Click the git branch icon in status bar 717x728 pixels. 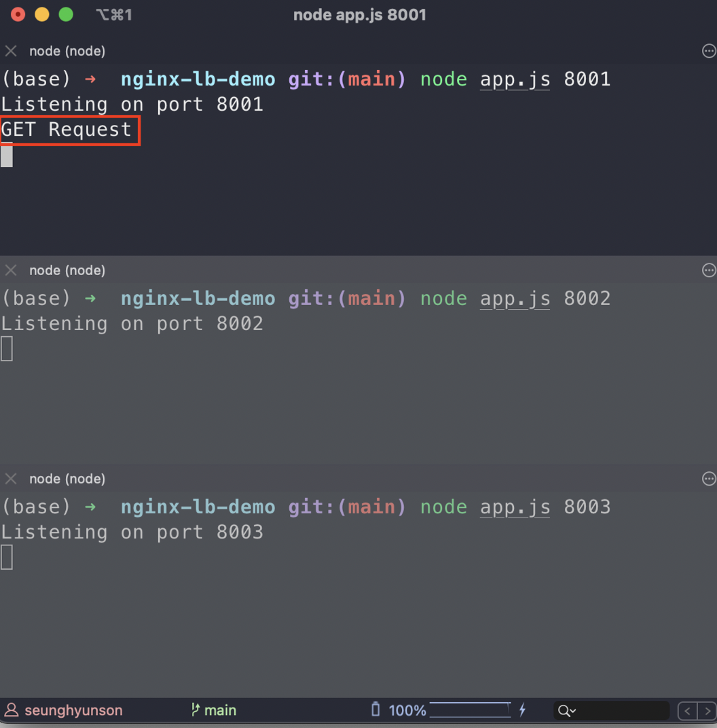point(196,710)
